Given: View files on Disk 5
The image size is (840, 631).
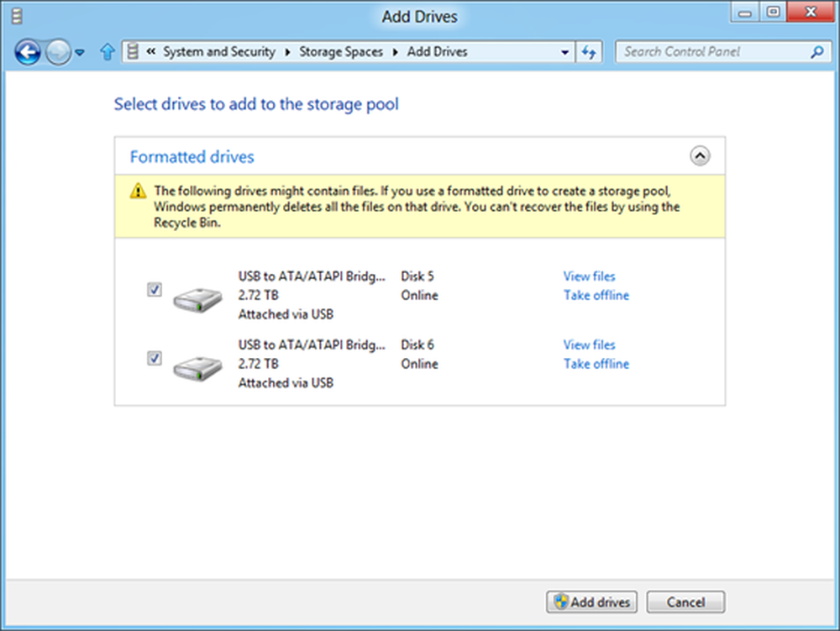Looking at the screenshot, I should click(x=589, y=276).
